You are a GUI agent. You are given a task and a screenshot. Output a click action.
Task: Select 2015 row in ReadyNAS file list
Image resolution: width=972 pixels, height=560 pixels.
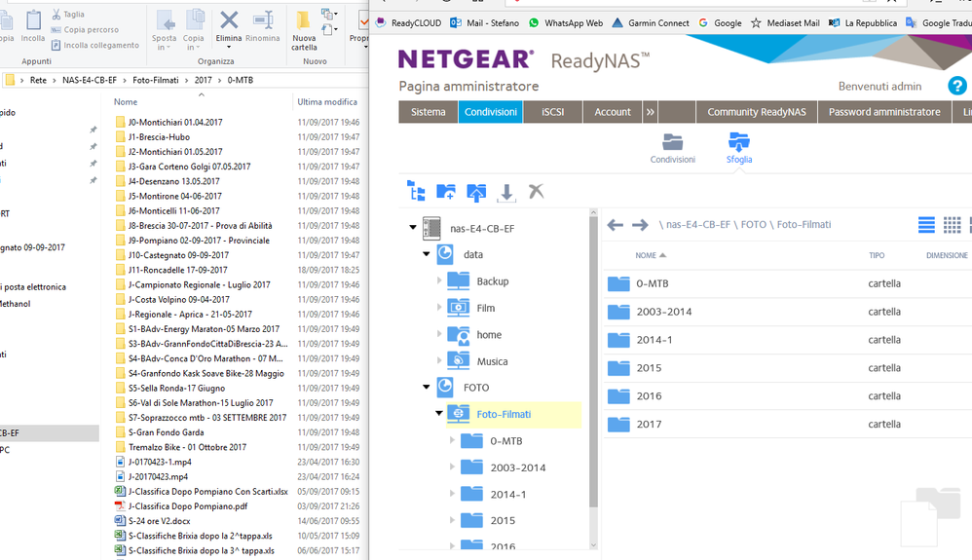point(787,368)
